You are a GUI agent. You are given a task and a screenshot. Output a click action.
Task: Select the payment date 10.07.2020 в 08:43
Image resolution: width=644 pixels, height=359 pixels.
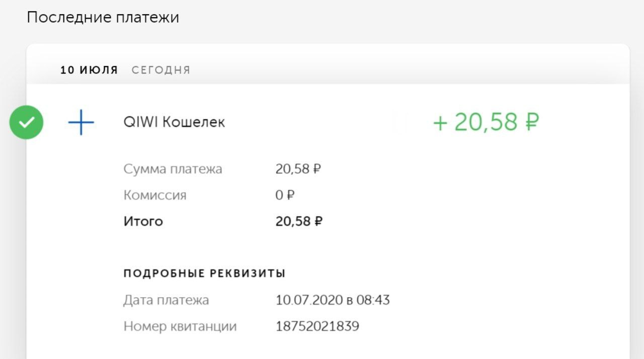pos(333,301)
